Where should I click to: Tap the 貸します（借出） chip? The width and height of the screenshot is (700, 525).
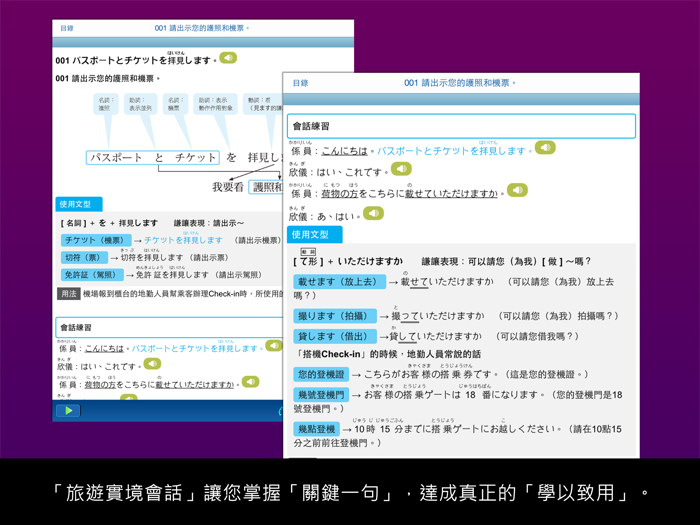click(335, 336)
